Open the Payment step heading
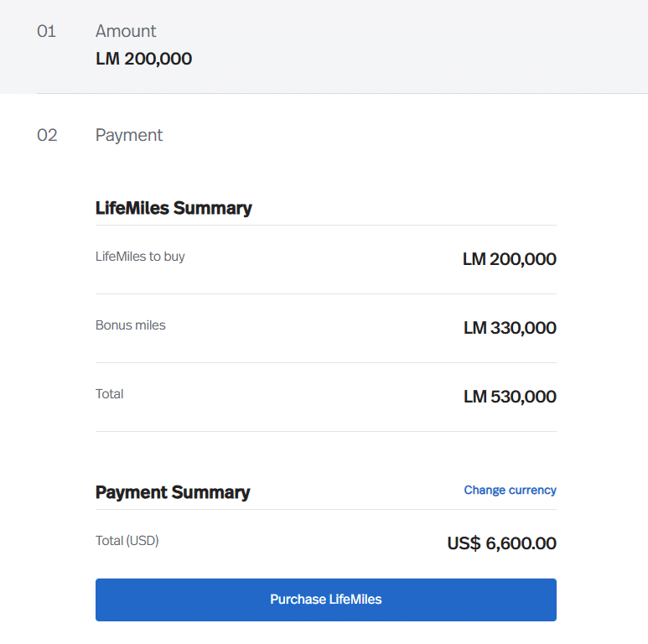 [x=129, y=135]
